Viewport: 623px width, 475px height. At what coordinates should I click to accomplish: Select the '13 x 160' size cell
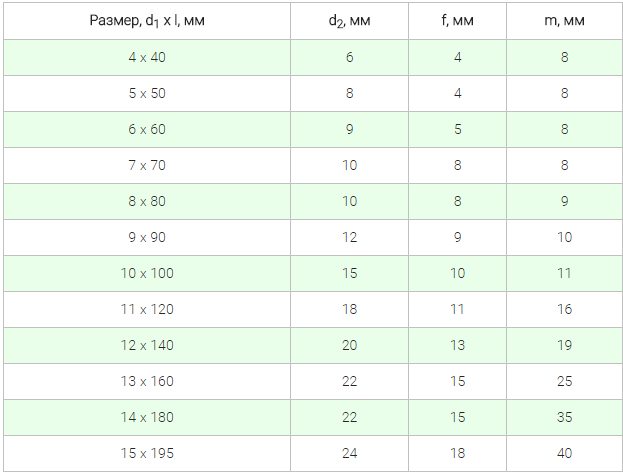(x=147, y=382)
